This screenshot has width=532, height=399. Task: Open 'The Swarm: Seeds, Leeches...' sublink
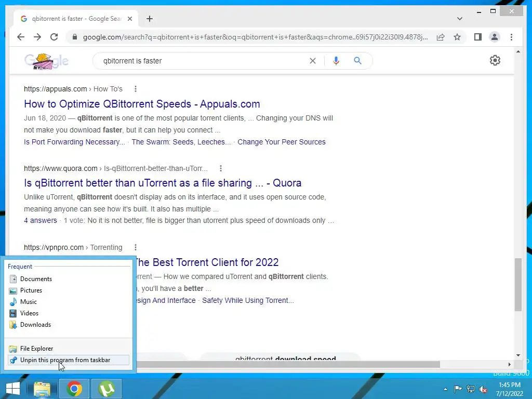[181, 142]
